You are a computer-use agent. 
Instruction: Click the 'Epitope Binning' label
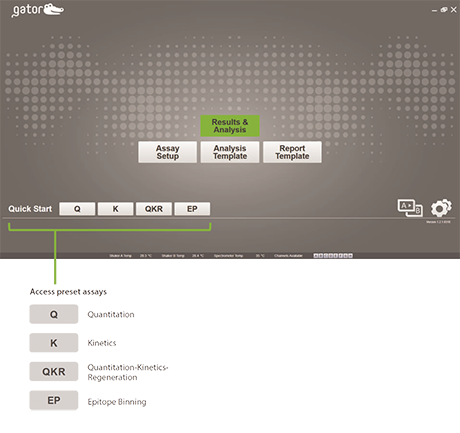click(117, 402)
